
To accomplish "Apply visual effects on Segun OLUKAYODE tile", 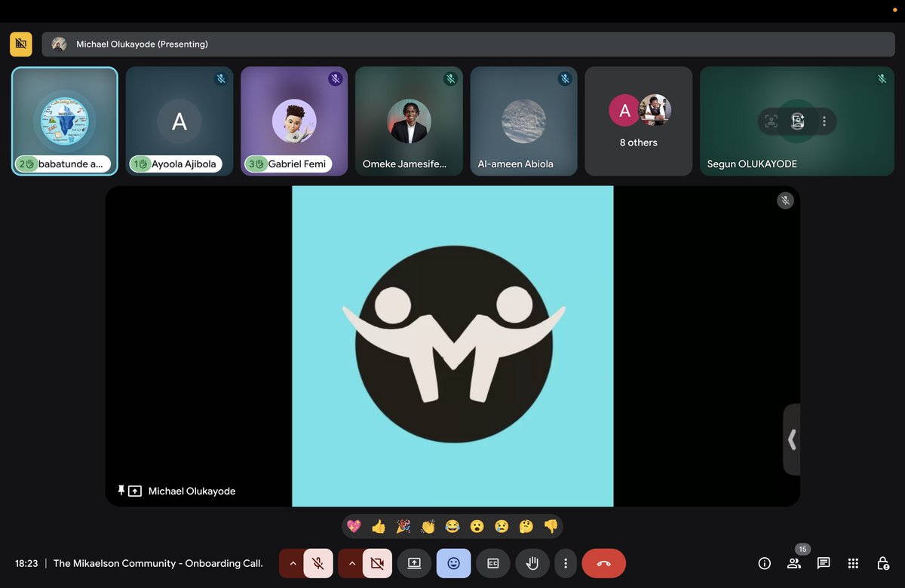I will 798,121.
